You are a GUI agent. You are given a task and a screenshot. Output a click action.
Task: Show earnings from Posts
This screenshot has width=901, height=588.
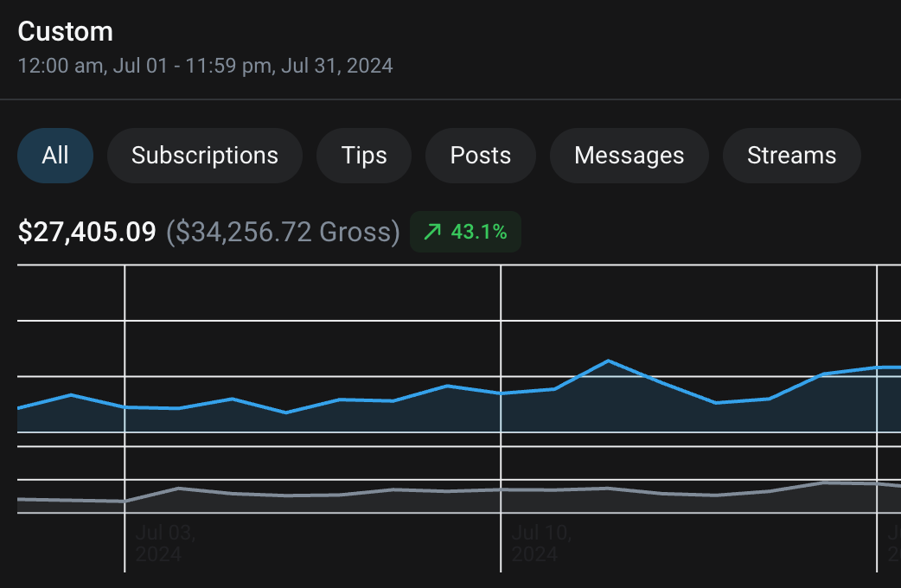tap(481, 156)
